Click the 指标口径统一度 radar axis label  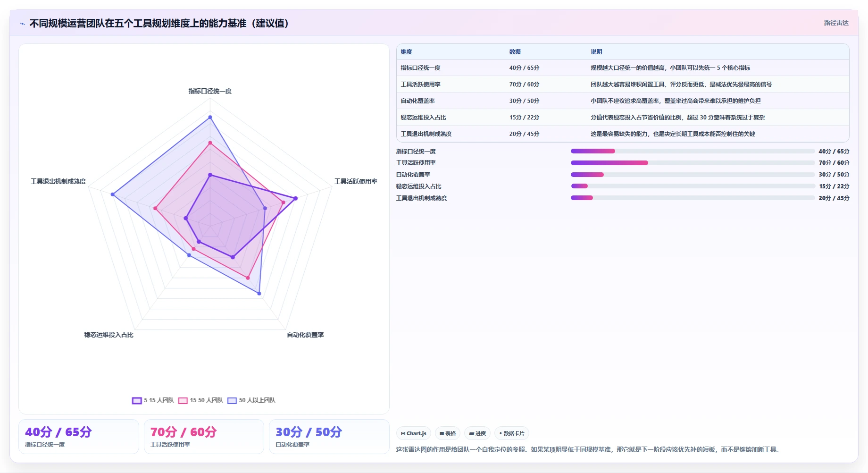(210, 91)
